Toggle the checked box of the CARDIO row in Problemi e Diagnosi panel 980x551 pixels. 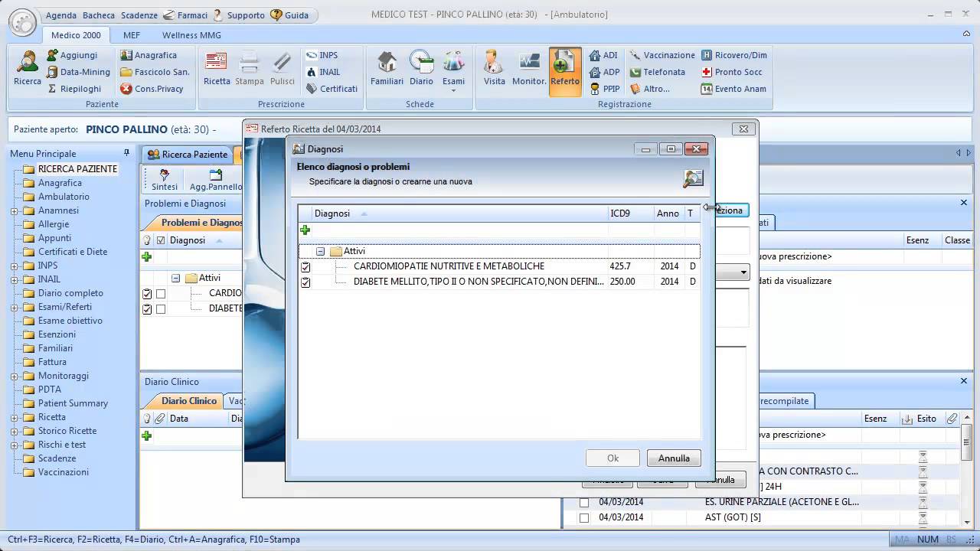tap(147, 294)
